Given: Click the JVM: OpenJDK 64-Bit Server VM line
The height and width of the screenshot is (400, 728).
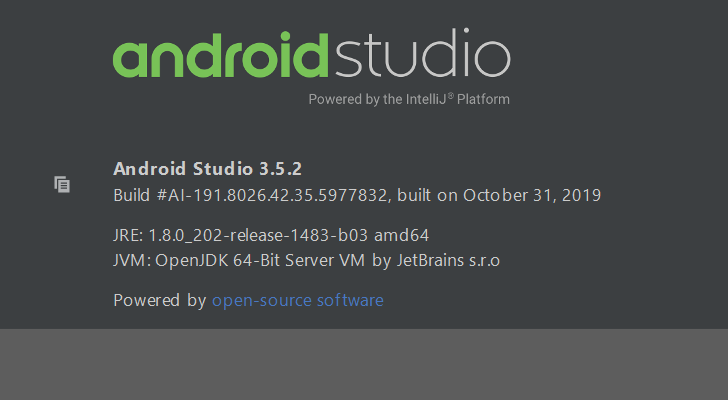Looking at the screenshot, I should tap(306, 260).
